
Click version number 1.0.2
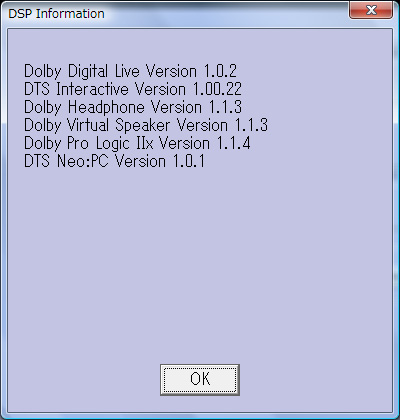(220, 71)
